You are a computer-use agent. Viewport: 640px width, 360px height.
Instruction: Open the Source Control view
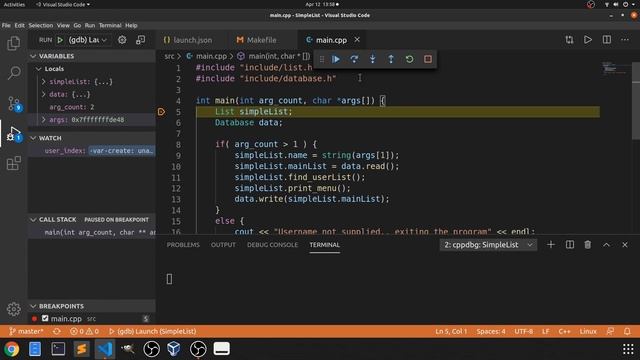(14, 103)
